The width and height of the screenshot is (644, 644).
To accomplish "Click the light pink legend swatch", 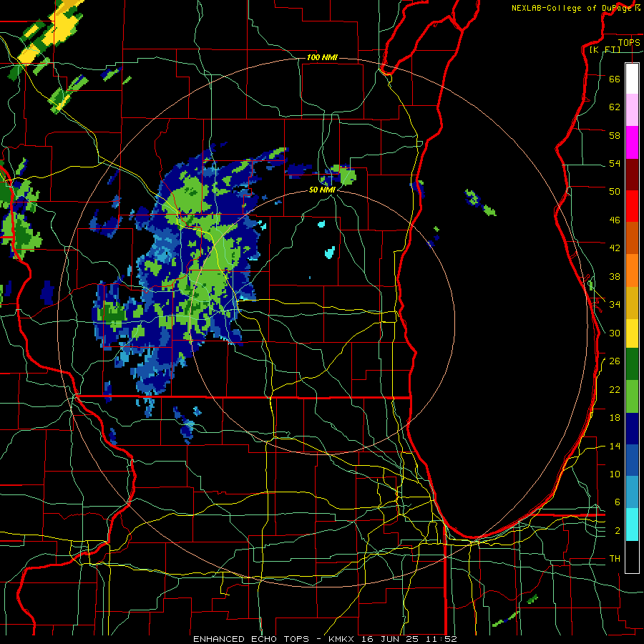I will [x=632, y=110].
